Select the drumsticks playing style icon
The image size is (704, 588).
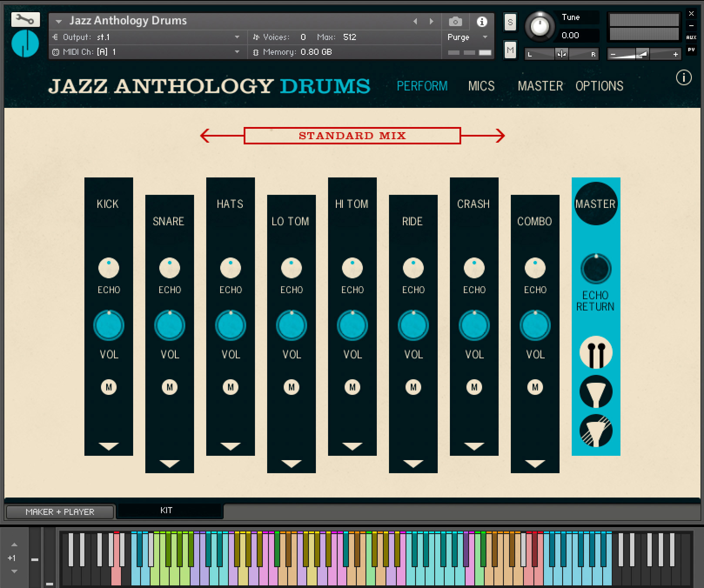point(595,352)
